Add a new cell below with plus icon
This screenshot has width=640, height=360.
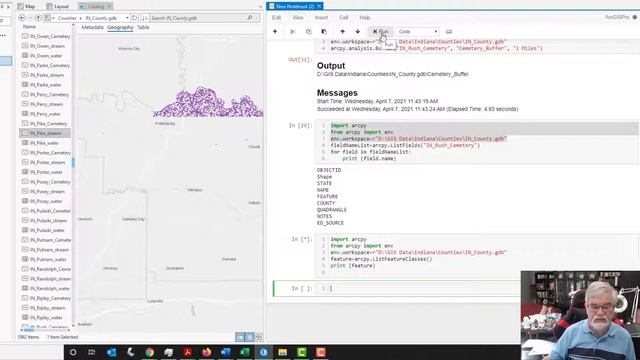click(x=275, y=31)
